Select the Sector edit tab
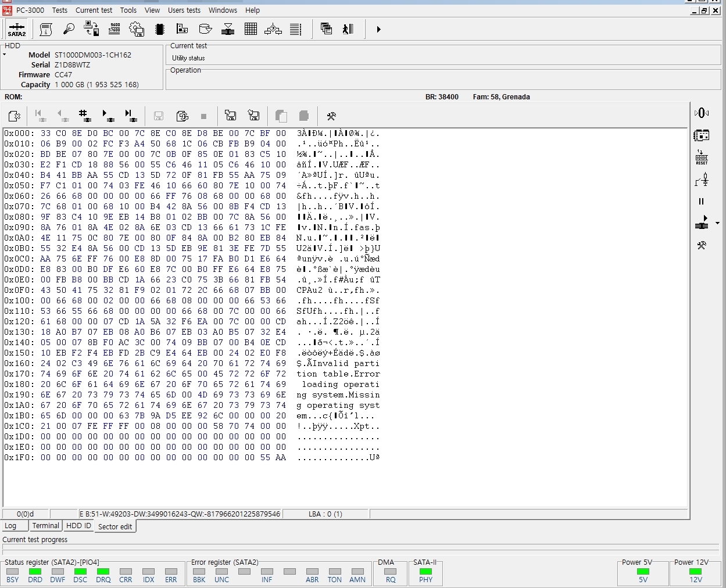The width and height of the screenshot is (726, 588). pos(115,526)
